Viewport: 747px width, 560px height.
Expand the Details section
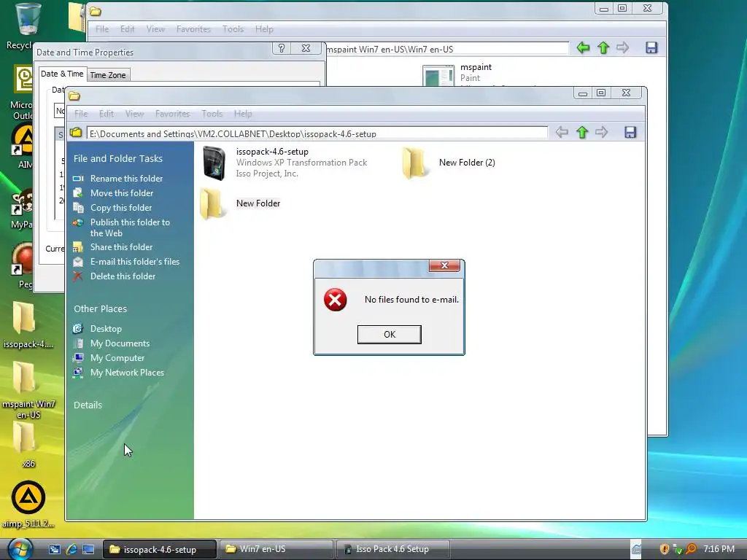(x=88, y=405)
